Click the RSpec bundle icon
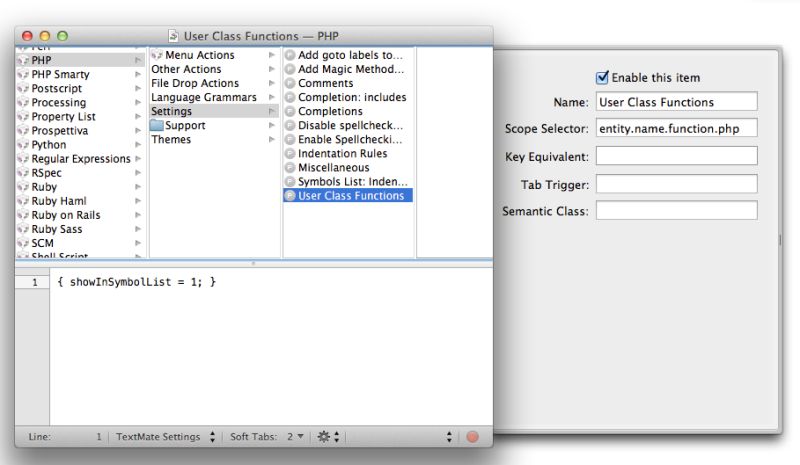The height and width of the screenshot is (465, 800). click(23, 173)
